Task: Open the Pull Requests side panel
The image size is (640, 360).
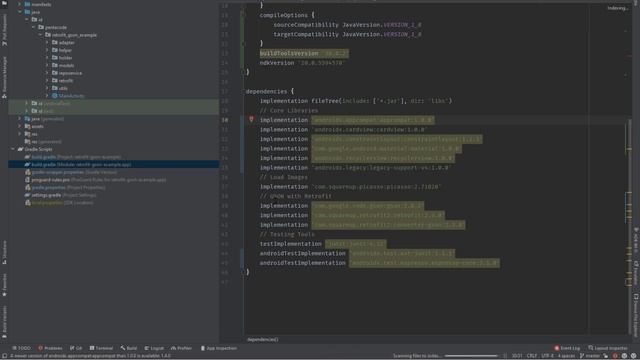Action: [x=4, y=30]
